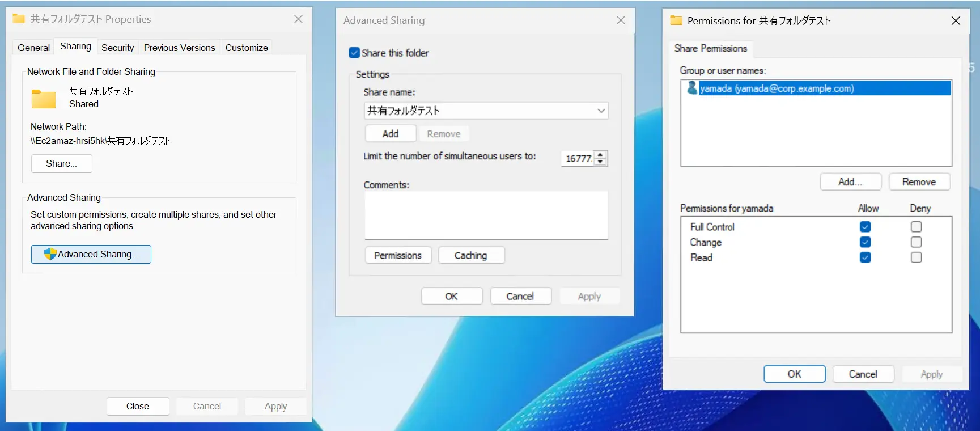Click the simultaneous users number field
The width and height of the screenshot is (980, 431).
tap(578, 158)
